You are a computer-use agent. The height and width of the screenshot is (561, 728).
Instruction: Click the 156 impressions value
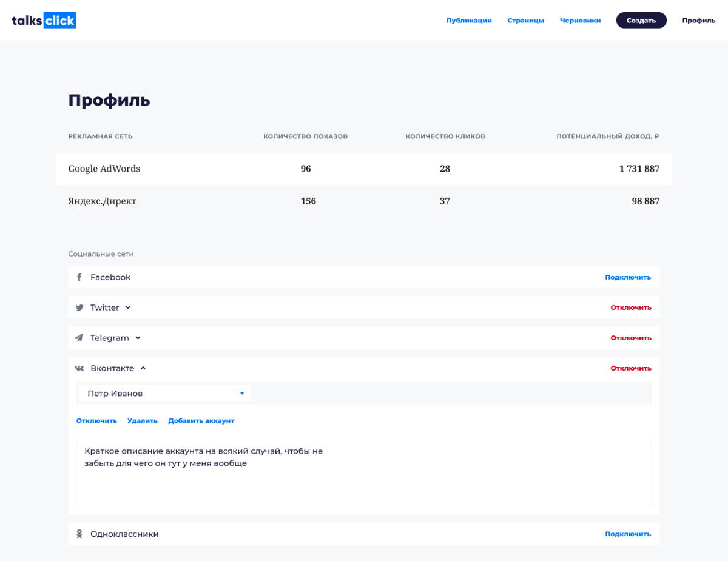click(308, 201)
